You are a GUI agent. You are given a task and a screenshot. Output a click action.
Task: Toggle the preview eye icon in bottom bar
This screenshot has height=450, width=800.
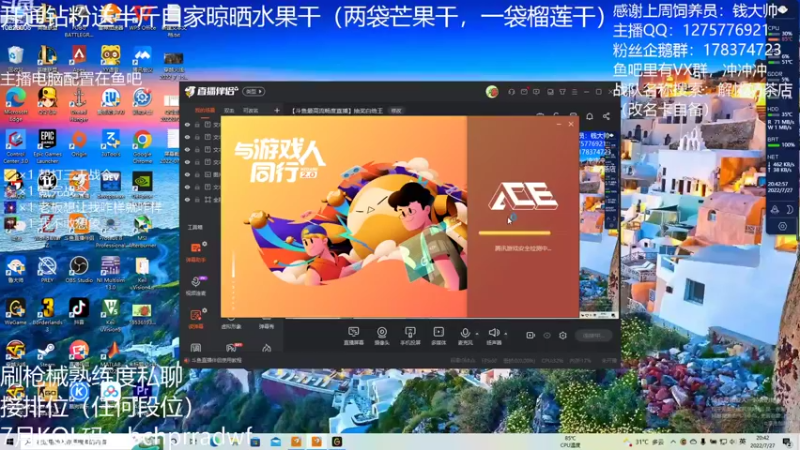coord(547,335)
